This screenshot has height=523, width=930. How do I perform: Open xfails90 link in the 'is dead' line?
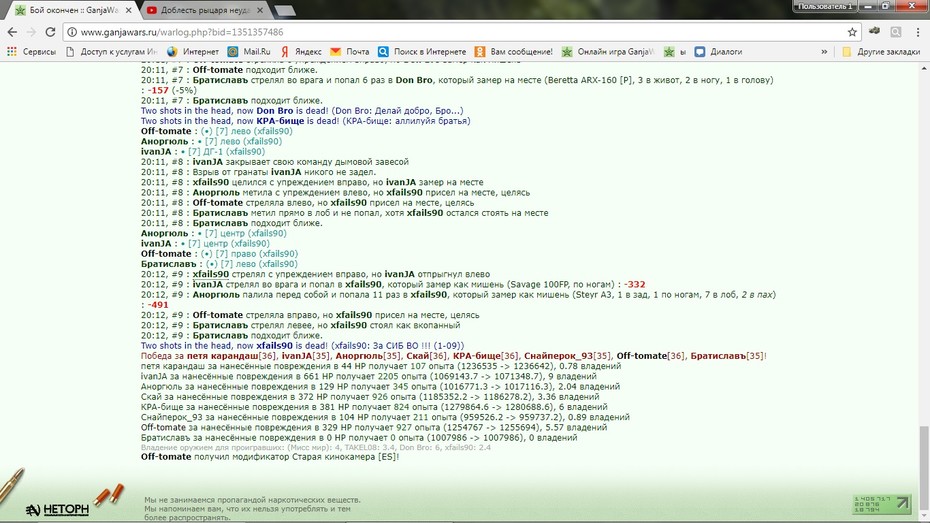pyautogui.click(x=274, y=346)
